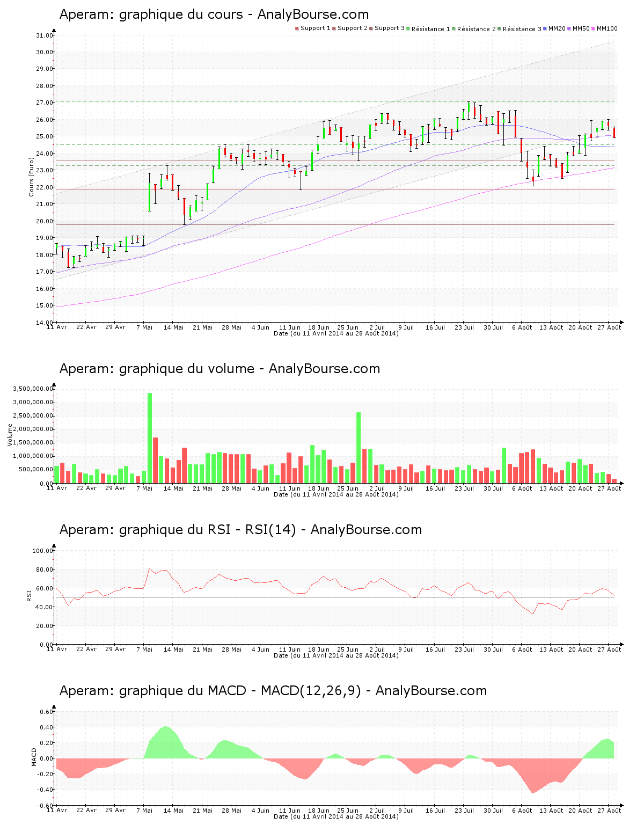Click the Support 2 legend entry
Image resolution: width=644 pixels, height=832 pixels.
[350, 28]
